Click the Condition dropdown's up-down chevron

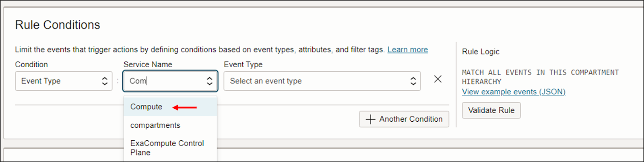pos(105,81)
